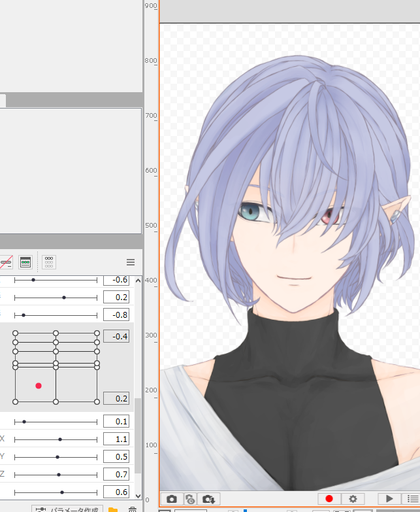Click the green-dotted keyform panel icon
The image size is (420, 512).
pos(25,262)
